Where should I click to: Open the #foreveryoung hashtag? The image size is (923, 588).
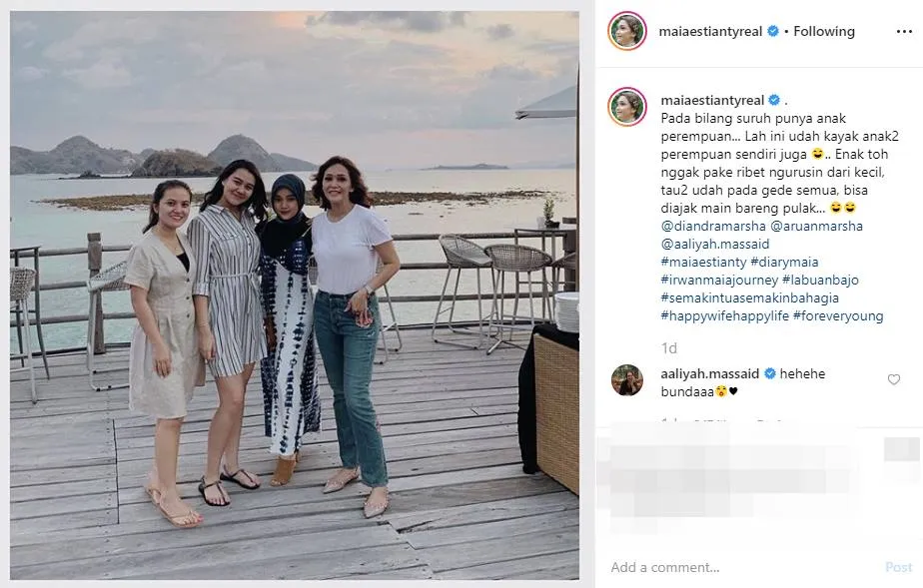[838, 315]
